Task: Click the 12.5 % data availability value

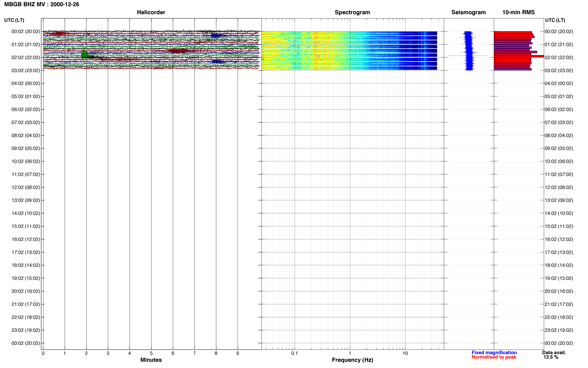Action: coord(551,357)
